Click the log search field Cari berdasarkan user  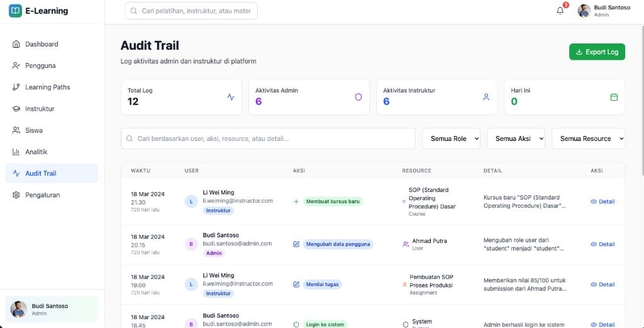pos(268,139)
